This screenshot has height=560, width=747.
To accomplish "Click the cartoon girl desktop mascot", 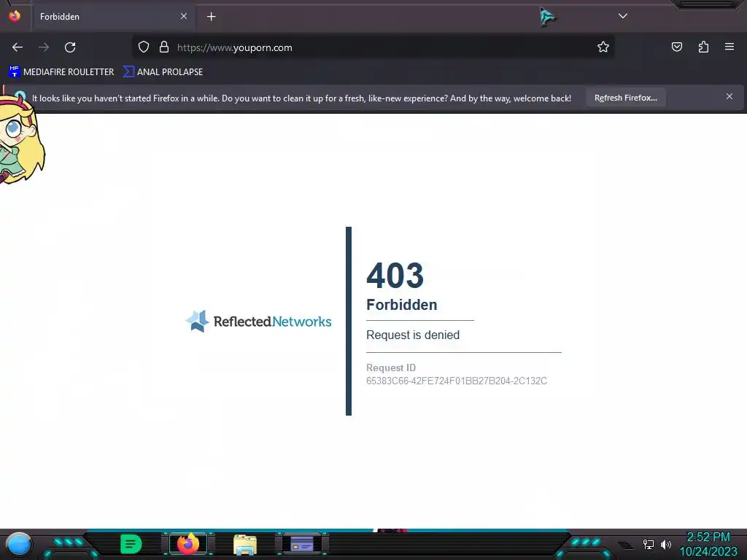I will click(21, 138).
